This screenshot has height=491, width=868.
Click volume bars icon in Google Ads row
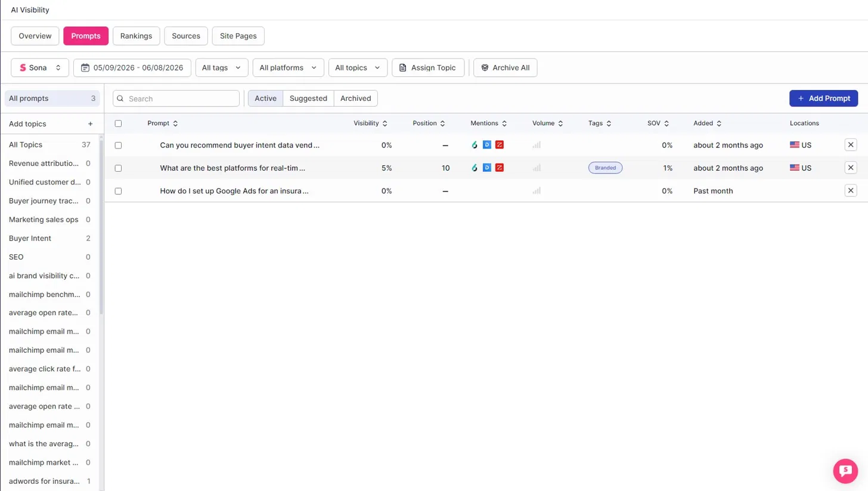537,191
